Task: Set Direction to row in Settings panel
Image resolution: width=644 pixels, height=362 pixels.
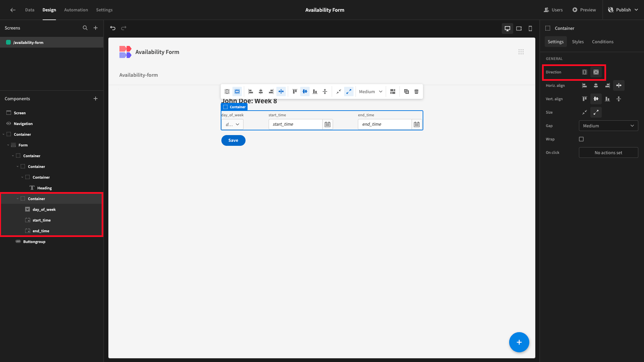Action: point(596,72)
